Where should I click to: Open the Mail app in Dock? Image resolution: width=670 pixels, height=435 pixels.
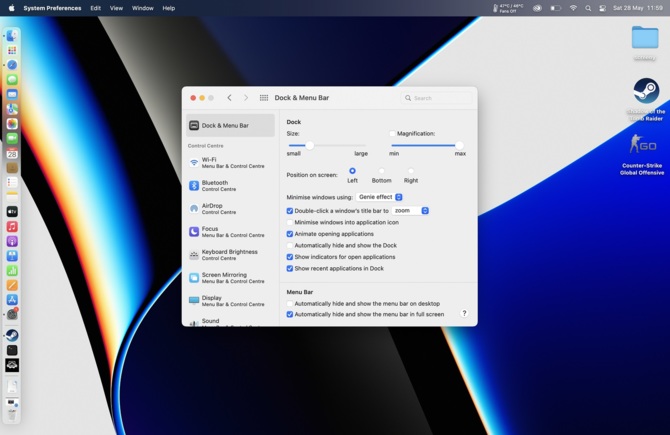click(x=12, y=94)
